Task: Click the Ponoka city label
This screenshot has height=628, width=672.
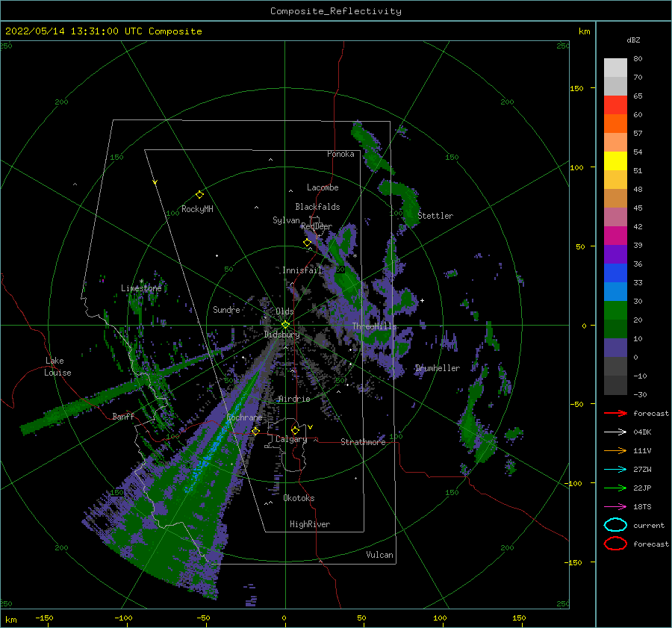Action: coord(340,154)
